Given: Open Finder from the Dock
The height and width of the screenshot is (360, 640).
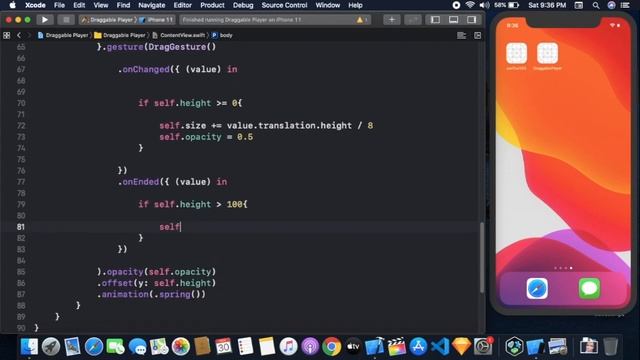Looking at the screenshot, I should tap(29, 347).
